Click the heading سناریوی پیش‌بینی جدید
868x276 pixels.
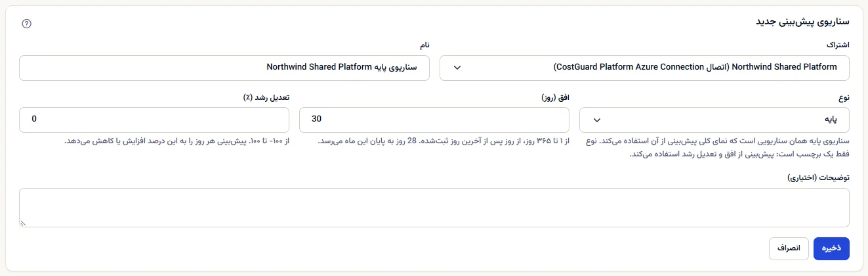pyautogui.click(x=803, y=22)
